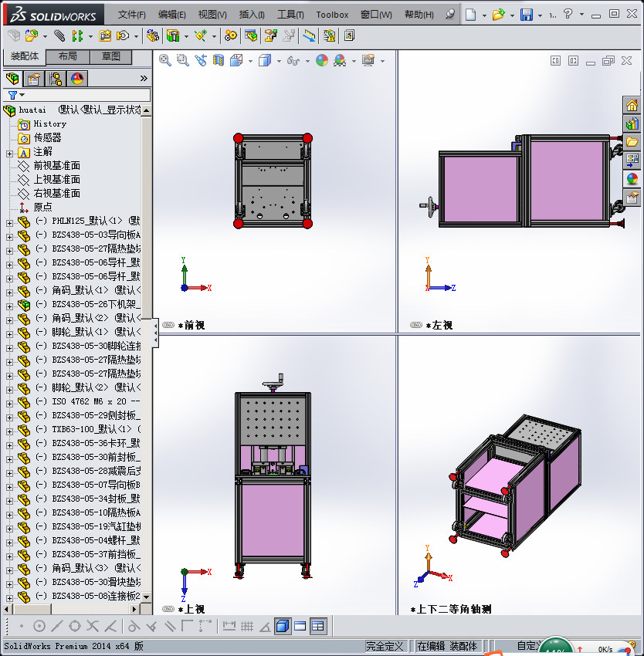Click the Save icon
Screen dimensions: 644x656
pos(527,15)
